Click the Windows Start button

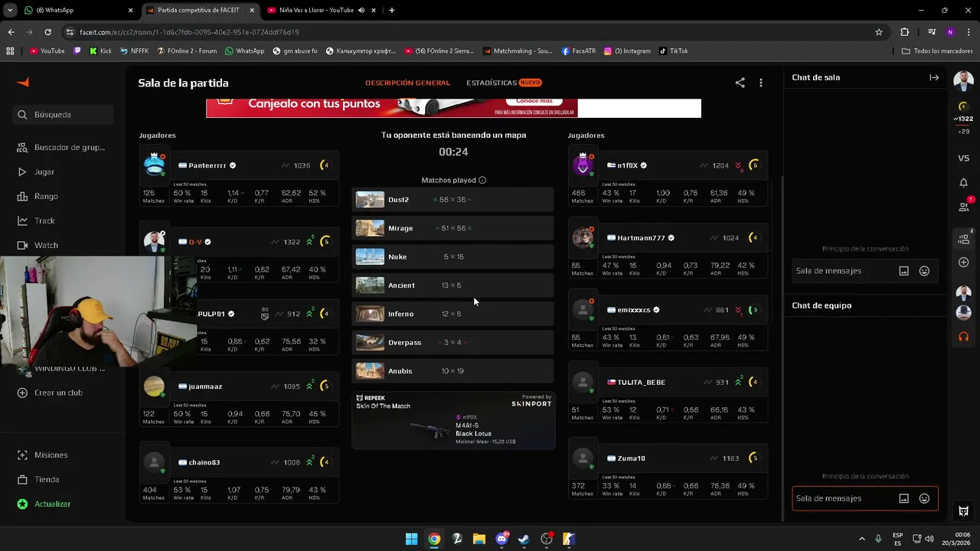(x=411, y=539)
